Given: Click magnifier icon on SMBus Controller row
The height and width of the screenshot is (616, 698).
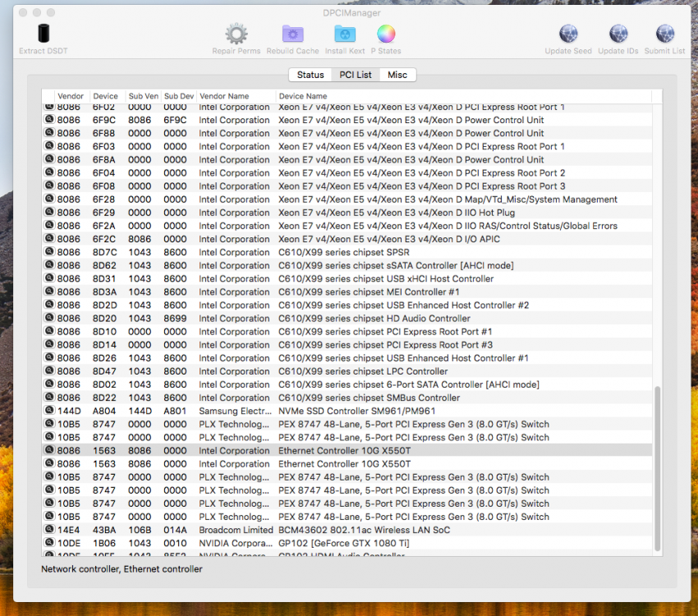Looking at the screenshot, I should pyautogui.click(x=49, y=397).
